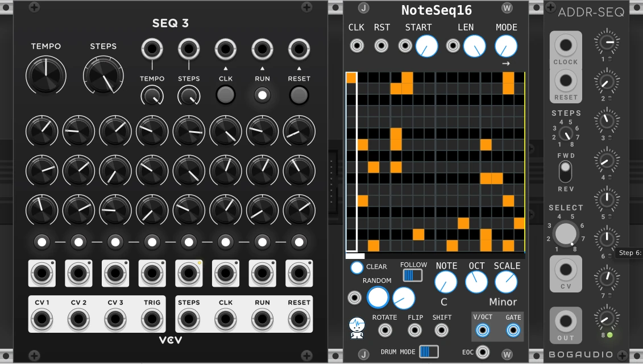This screenshot has height=364, width=643.
Task: Click SEQ 3 bottom RESET output jack
Action: [299, 319]
